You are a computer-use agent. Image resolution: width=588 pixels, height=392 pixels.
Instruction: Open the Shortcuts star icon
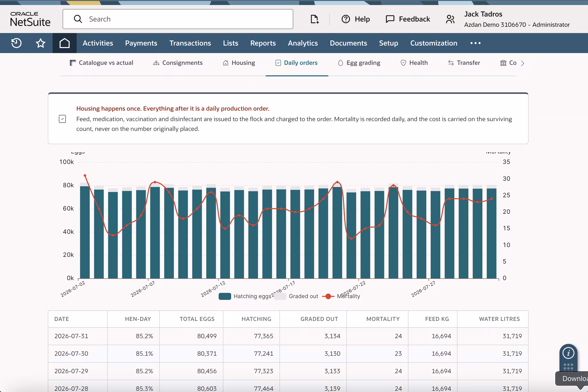[41, 43]
